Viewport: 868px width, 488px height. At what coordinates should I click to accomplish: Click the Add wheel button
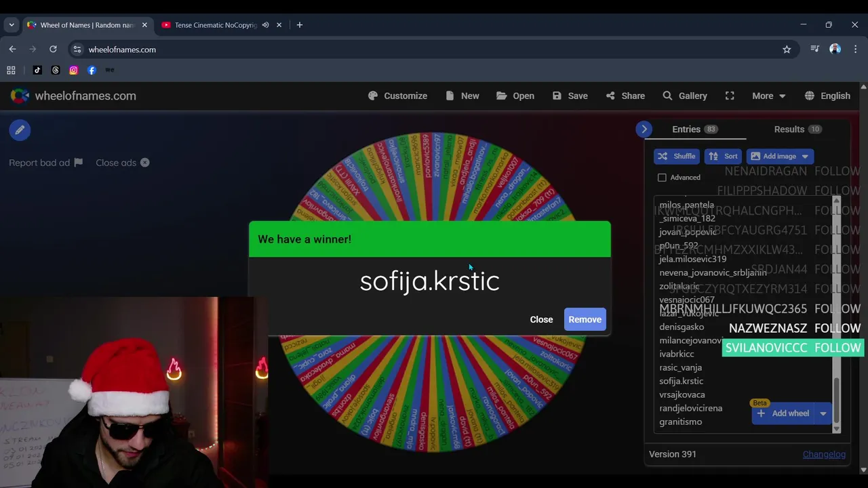point(783,413)
